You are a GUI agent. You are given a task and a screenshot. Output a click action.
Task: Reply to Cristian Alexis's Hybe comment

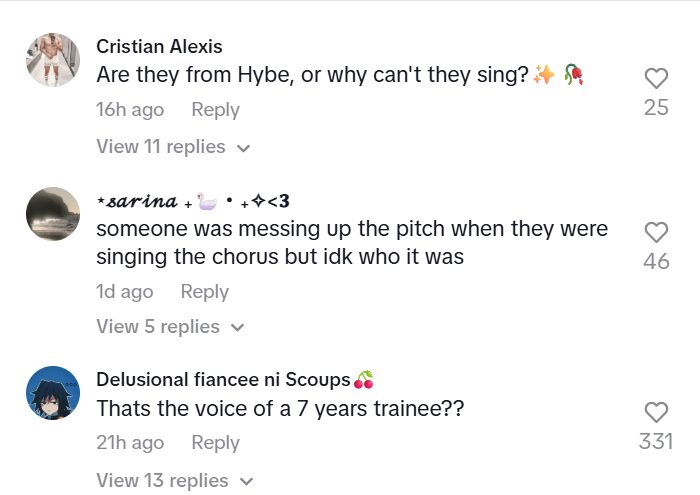(215, 110)
